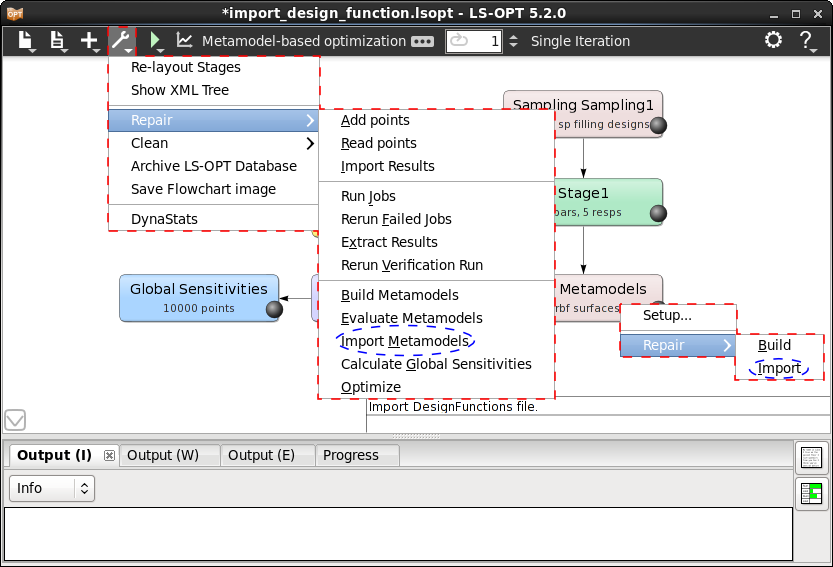Choose Archive LS-OPT Database
The width and height of the screenshot is (833, 567).
click(x=214, y=166)
